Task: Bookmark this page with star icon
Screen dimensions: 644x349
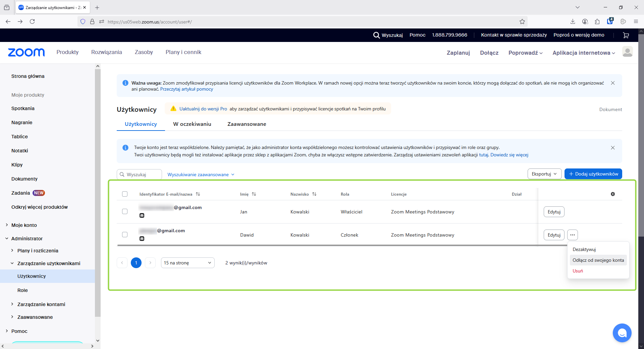Action: point(522,21)
